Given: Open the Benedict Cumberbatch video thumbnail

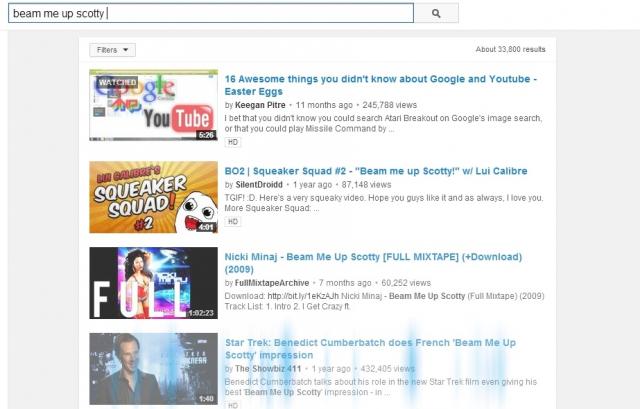Looking at the screenshot, I should click(153, 368).
